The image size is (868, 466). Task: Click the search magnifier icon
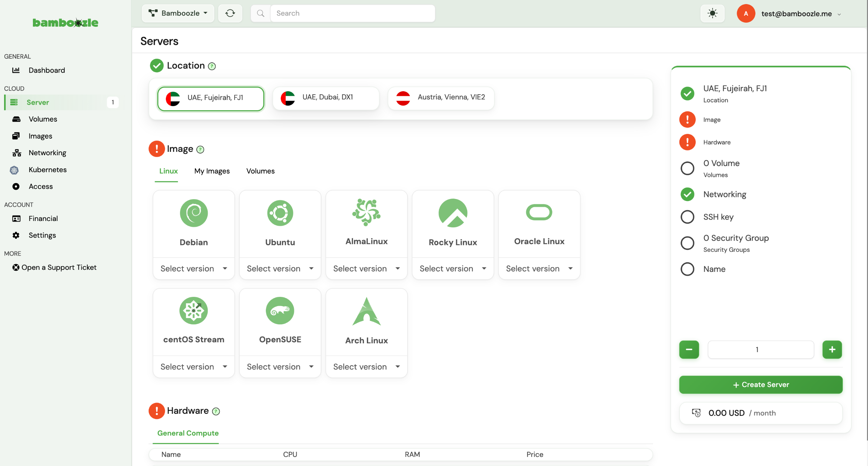pos(260,13)
